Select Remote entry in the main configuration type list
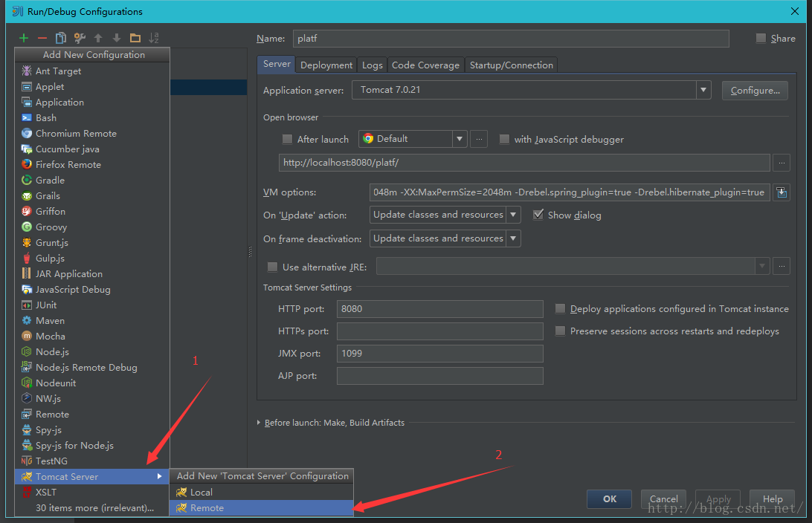The width and height of the screenshot is (812, 523). coord(92,414)
